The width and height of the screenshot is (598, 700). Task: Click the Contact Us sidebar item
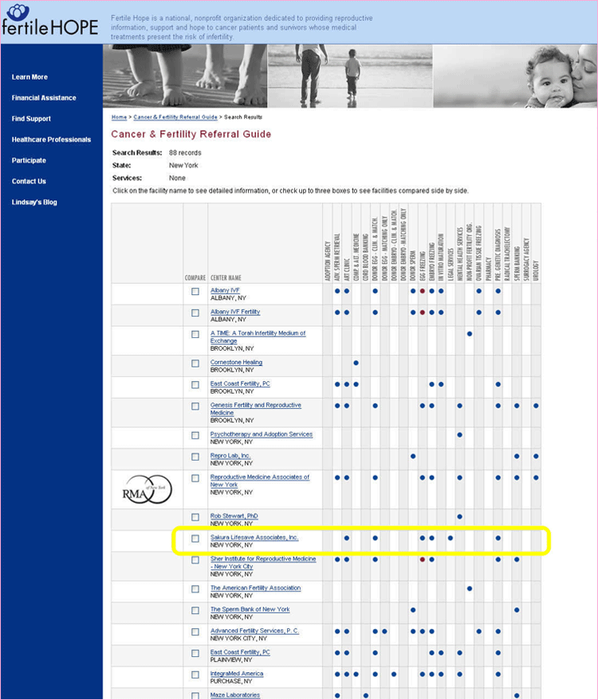pyautogui.click(x=29, y=181)
